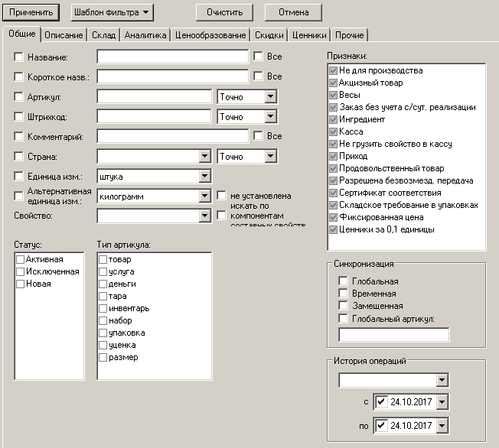
Task: Check the набор article type
Action: [103, 320]
